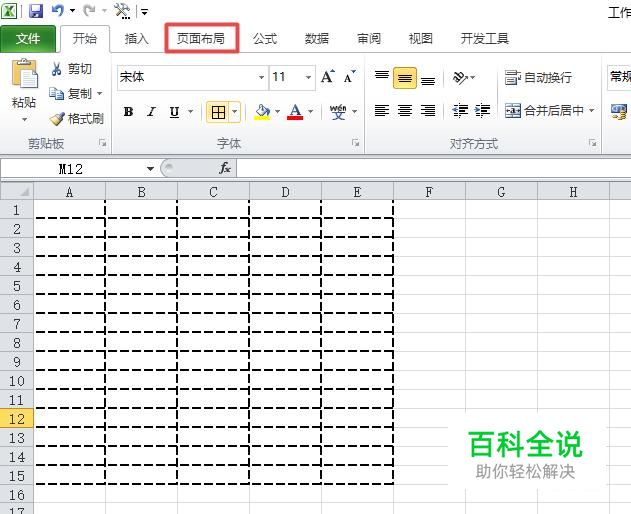The height and width of the screenshot is (514, 631).
Task: Open the 复制 copy options dropdown
Action: pyautogui.click(x=99, y=94)
